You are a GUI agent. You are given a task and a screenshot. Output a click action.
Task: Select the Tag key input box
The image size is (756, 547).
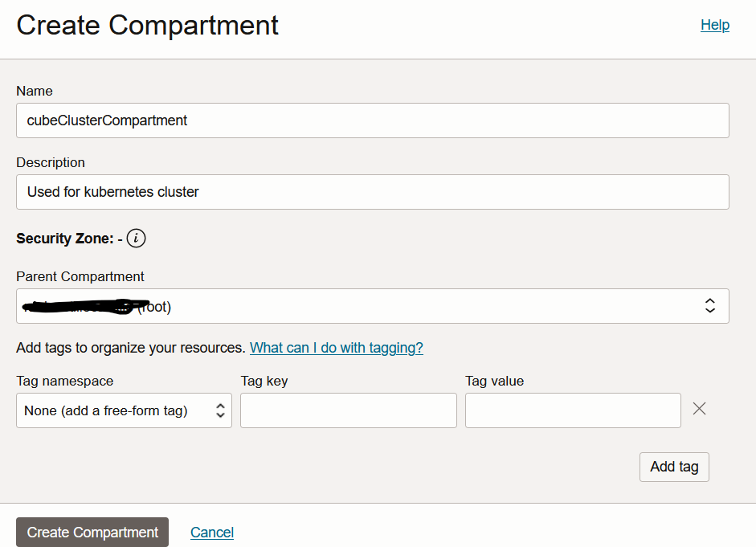[348, 410]
